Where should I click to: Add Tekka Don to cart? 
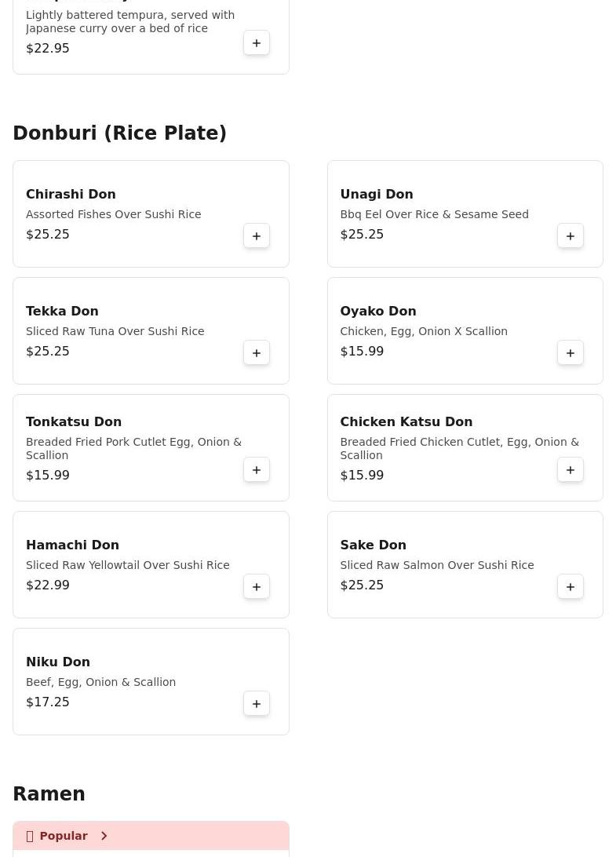[x=257, y=352]
